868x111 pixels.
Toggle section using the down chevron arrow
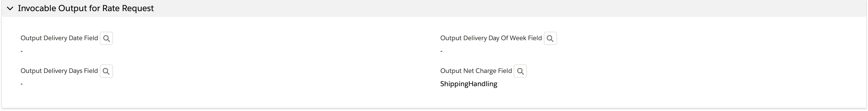[10, 8]
